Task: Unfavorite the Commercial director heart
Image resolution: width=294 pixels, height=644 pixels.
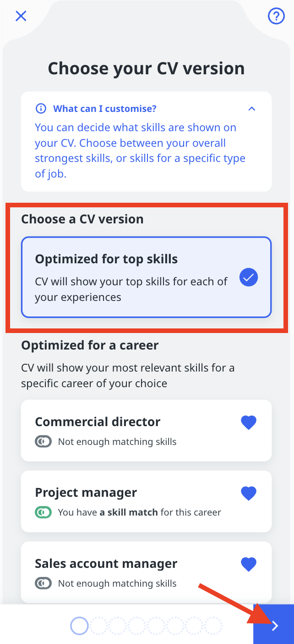Action: coord(249,422)
